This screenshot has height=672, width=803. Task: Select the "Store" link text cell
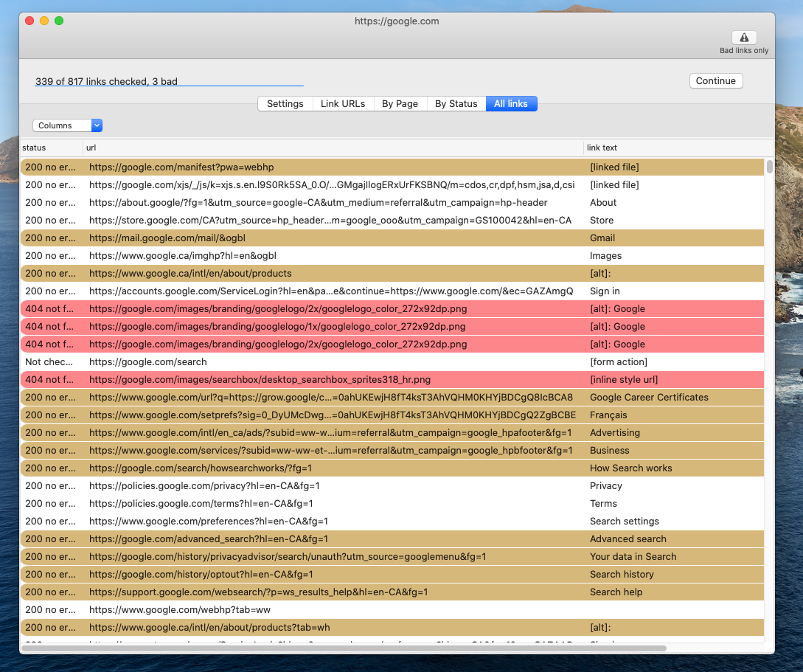click(x=601, y=221)
